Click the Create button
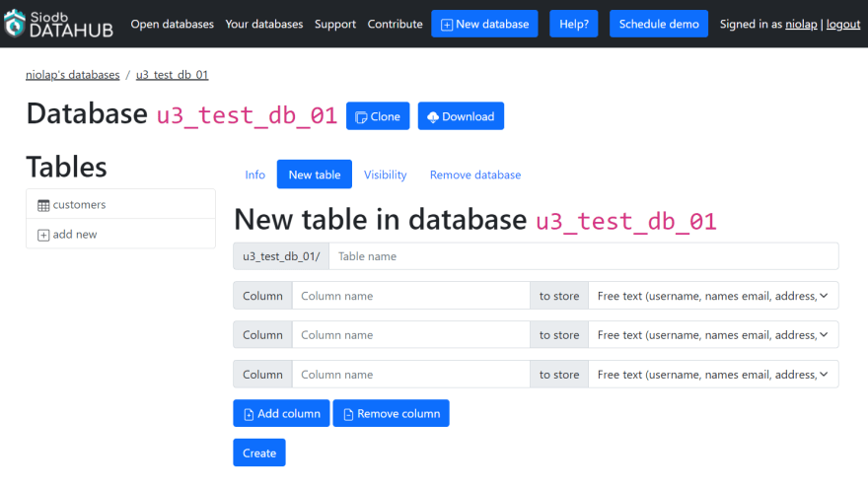The height and width of the screenshot is (488, 868). coord(259,453)
